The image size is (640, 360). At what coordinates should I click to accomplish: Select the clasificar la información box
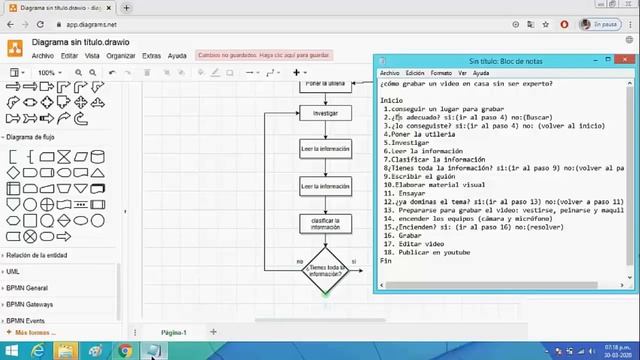pos(325,224)
